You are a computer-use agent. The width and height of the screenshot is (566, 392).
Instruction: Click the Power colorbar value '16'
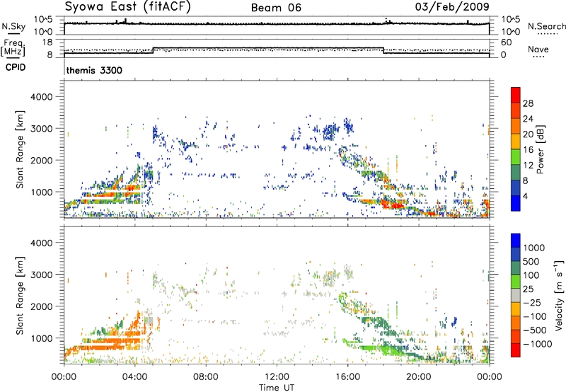tap(528, 150)
